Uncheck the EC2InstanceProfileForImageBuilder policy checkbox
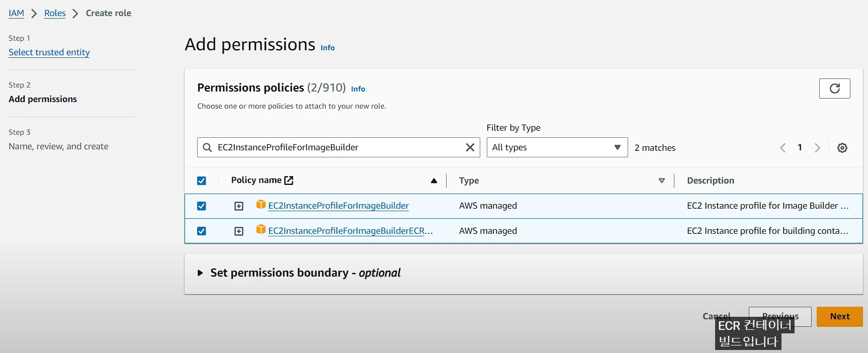Viewport: 868px width, 353px height. 202,206
